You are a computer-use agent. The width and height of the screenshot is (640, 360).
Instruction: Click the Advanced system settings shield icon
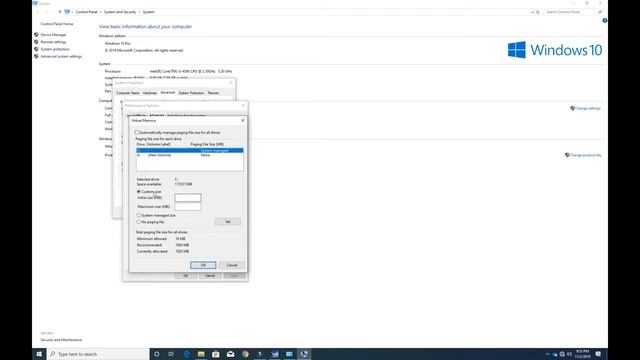pyautogui.click(x=36, y=56)
